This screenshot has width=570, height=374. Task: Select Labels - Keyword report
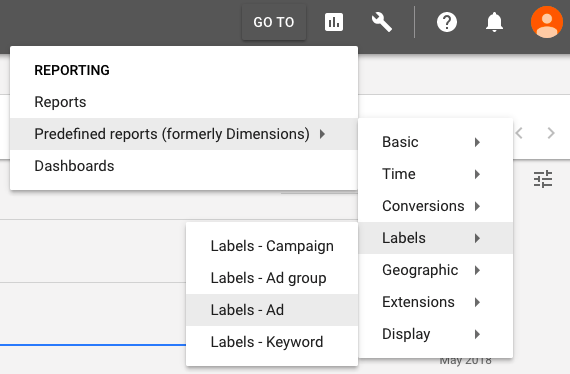272,342
